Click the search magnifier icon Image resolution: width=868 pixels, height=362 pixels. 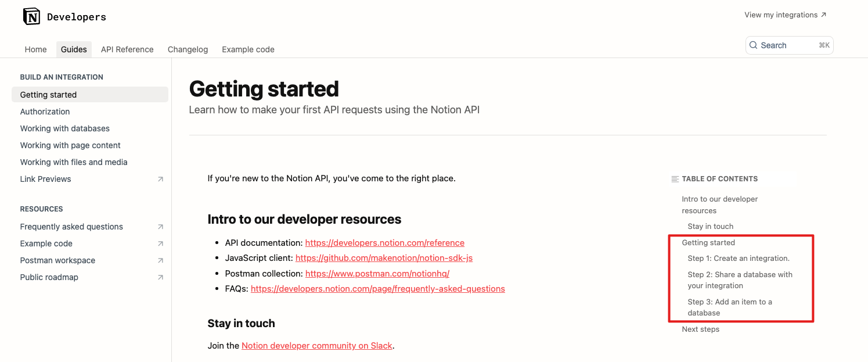[x=753, y=45]
